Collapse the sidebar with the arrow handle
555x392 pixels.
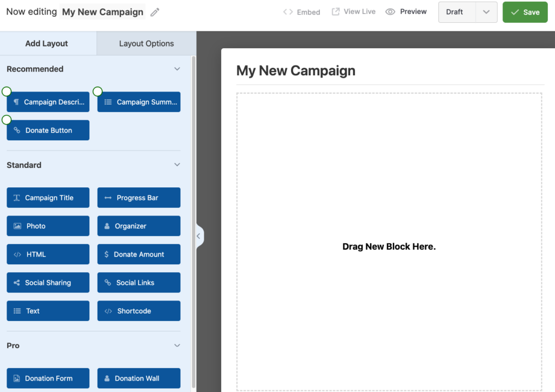(198, 236)
